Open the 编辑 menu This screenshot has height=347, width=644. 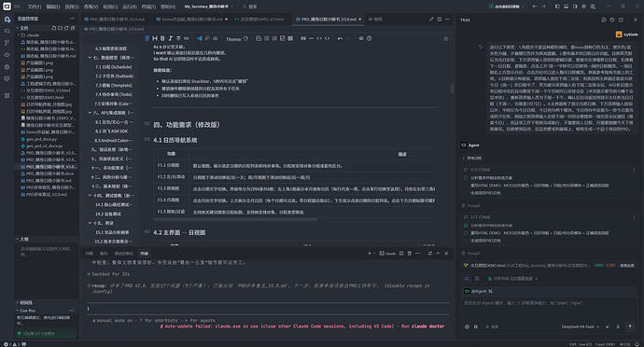point(52,7)
